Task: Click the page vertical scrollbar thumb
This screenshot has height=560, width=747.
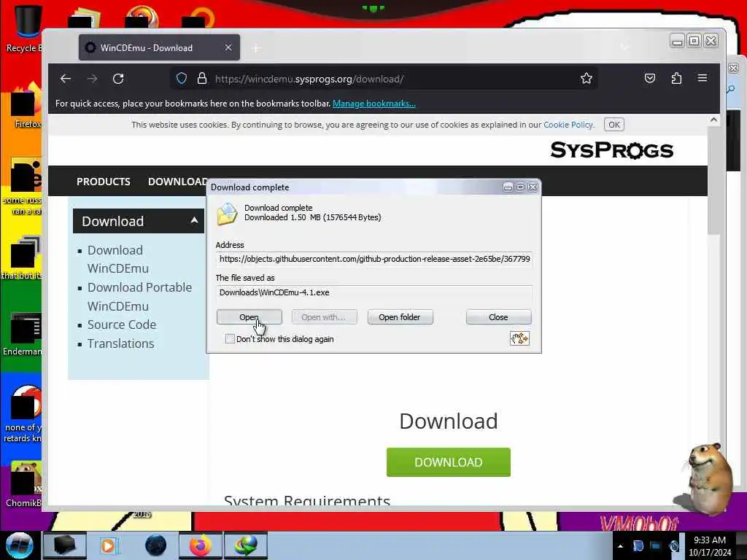Action: tap(713, 181)
